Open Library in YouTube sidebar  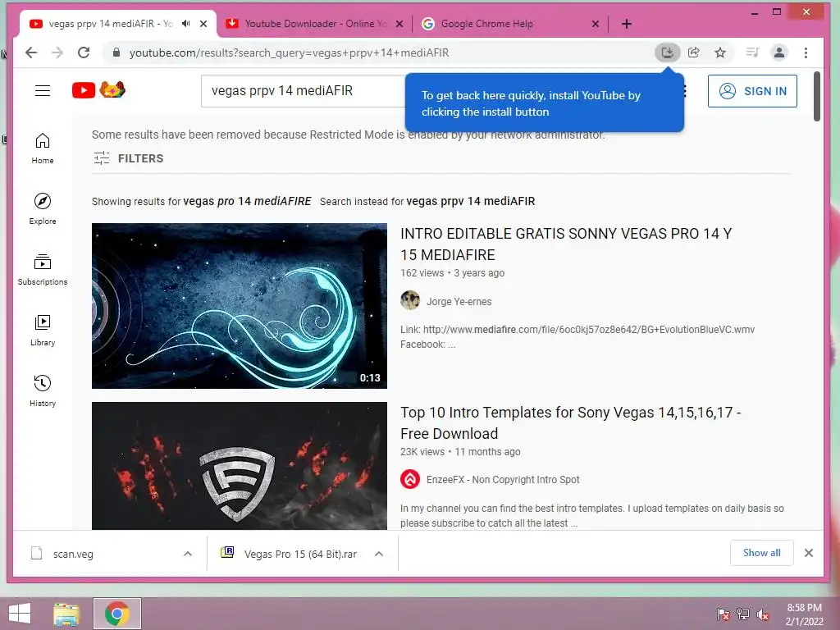pos(43,330)
